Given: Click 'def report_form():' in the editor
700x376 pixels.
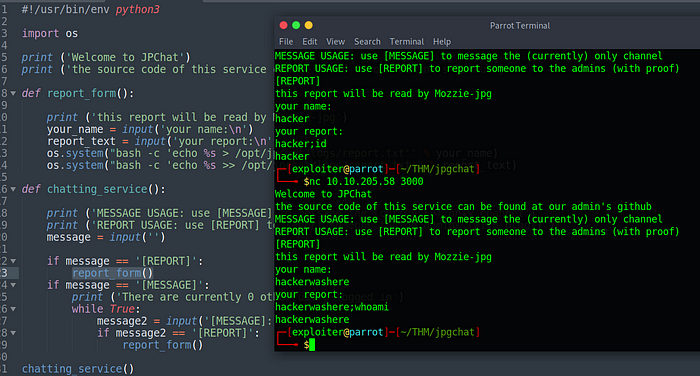Looking at the screenshot, I should tap(78, 93).
